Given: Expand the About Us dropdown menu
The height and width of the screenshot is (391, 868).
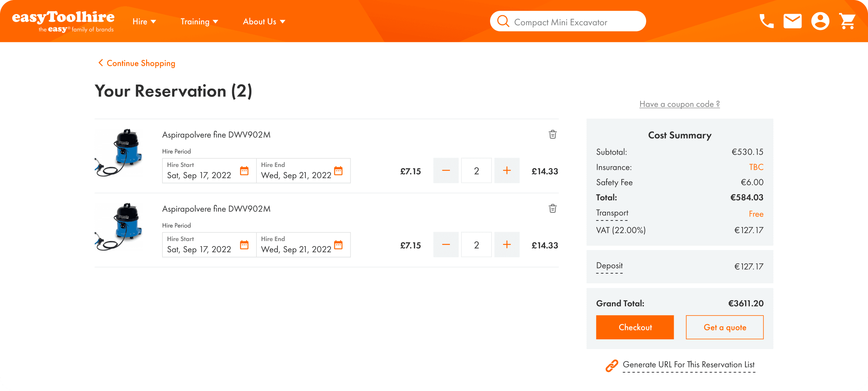Looking at the screenshot, I should [x=264, y=22].
